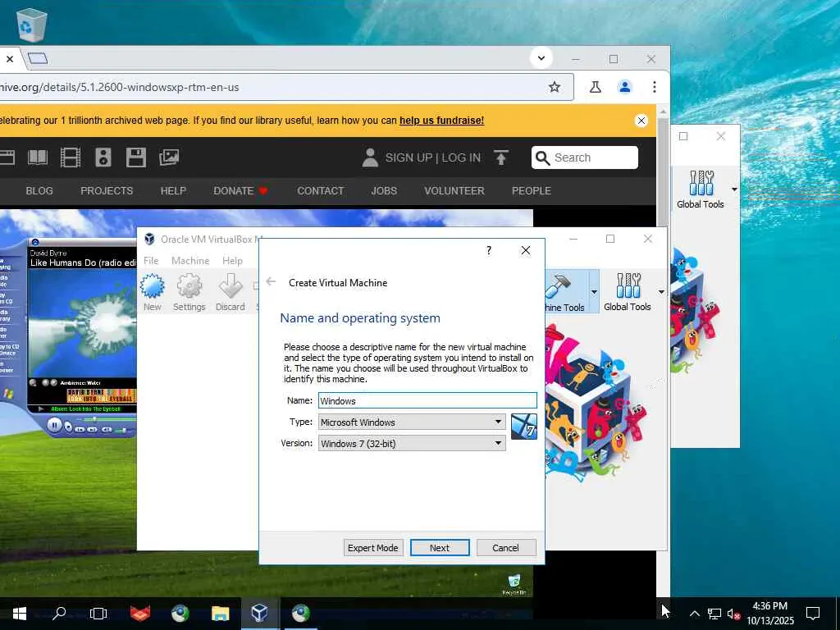Open CONTACT in Archive.org navigation
This screenshot has height=630, width=840.
[x=321, y=190]
